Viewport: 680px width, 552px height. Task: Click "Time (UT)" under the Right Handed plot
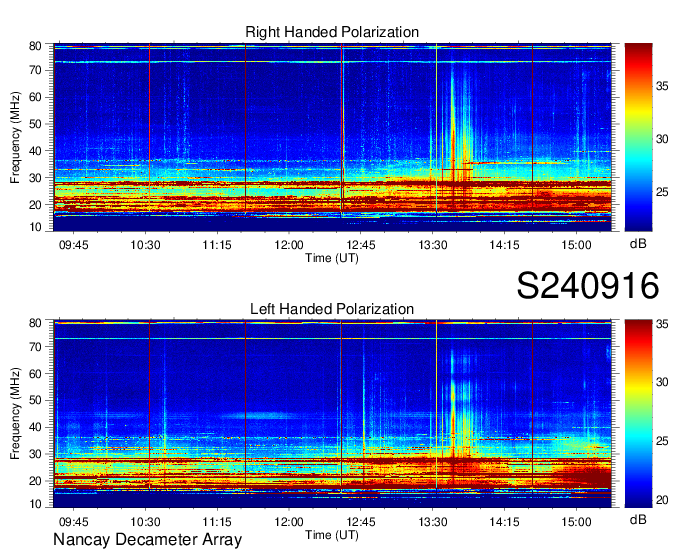[332, 258]
